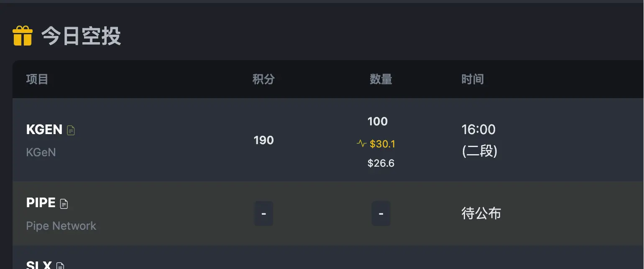Select the 190 points value for KGEN
This screenshot has height=269, width=644.
click(x=263, y=140)
